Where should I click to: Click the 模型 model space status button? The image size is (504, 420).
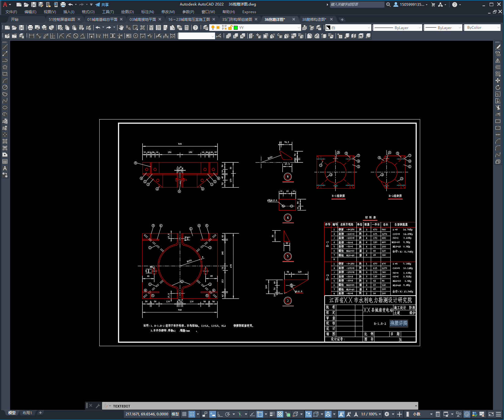coord(175,414)
